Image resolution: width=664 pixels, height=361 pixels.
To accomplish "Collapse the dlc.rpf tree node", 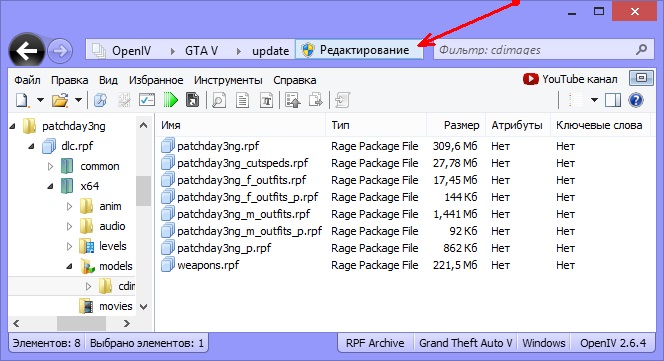I will (31, 146).
